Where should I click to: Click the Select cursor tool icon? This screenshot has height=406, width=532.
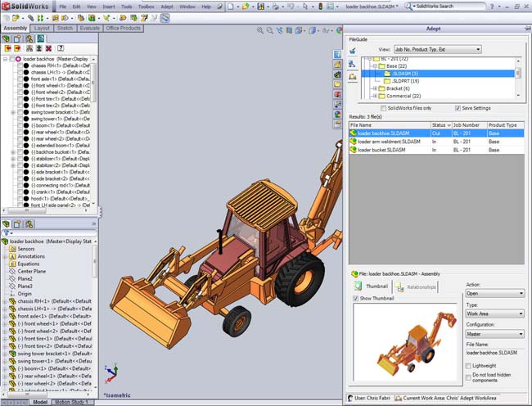(305, 7)
